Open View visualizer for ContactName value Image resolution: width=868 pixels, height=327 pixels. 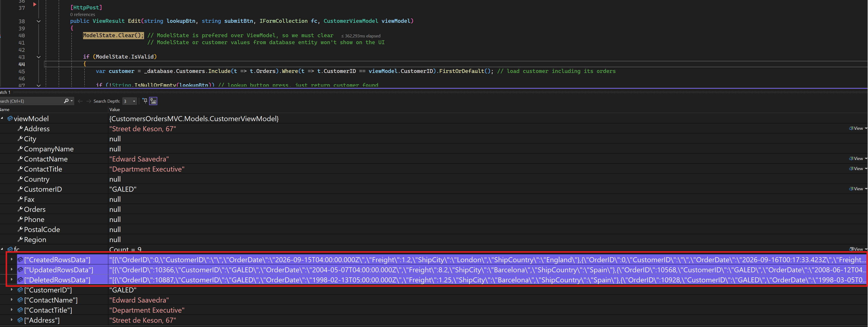(x=858, y=159)
